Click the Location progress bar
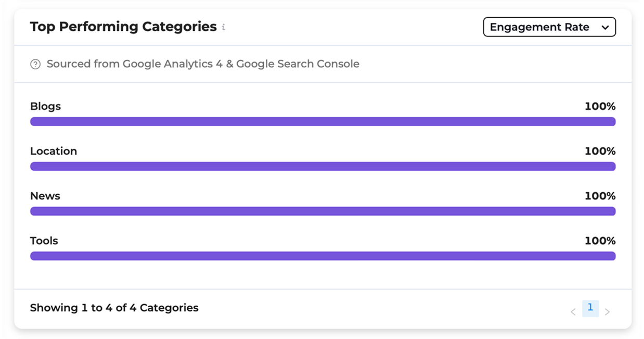Screen dimensions: 644x339 pyautogui.click(x=323, y=166)
